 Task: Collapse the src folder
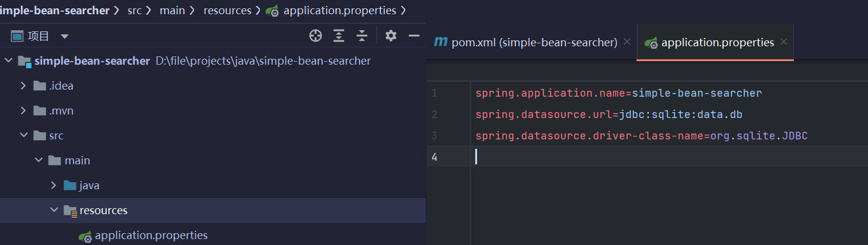[x=23, y=136]
